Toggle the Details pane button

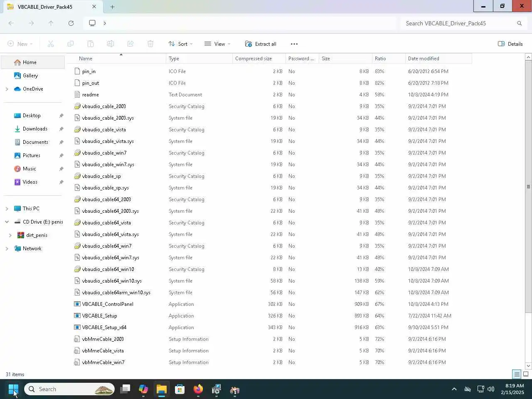pos(510,44)
